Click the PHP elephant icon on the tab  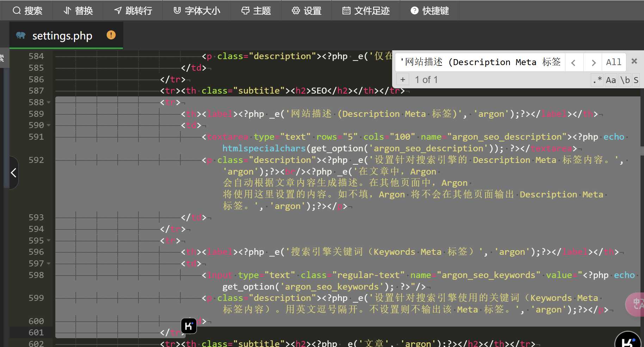click(21, 35)
